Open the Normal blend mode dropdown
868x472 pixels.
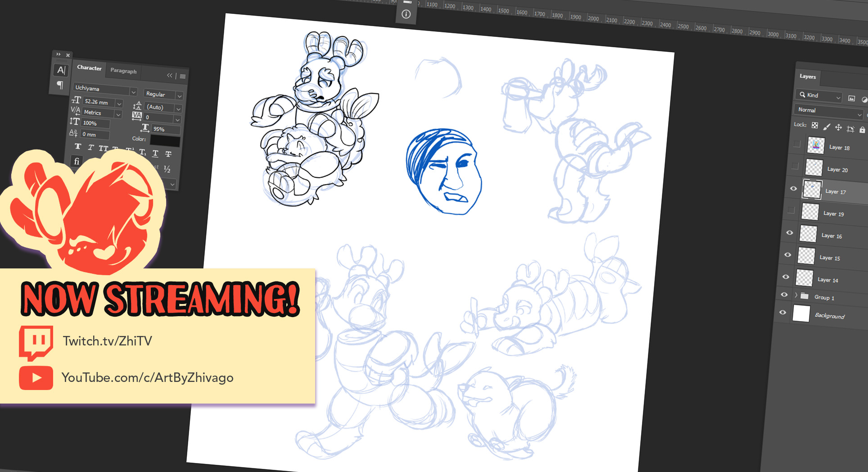[x=829, y=111]
